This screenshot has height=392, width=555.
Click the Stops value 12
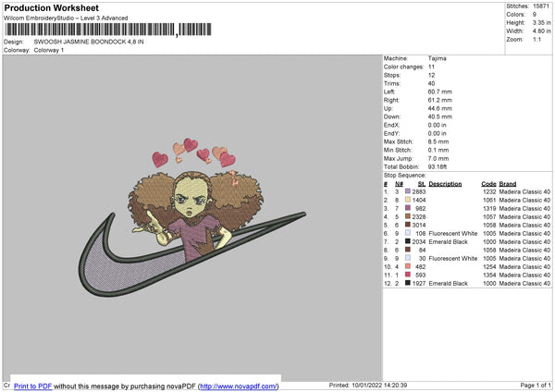click(431, 76)
